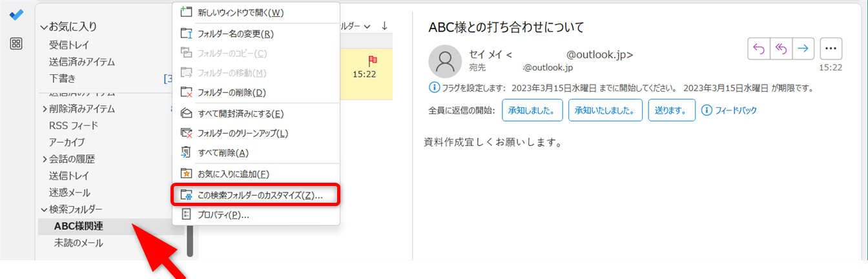The image size is (868, 279).
Task: Open the more actions ellipsis button
Action: click(x=831, y=48)
